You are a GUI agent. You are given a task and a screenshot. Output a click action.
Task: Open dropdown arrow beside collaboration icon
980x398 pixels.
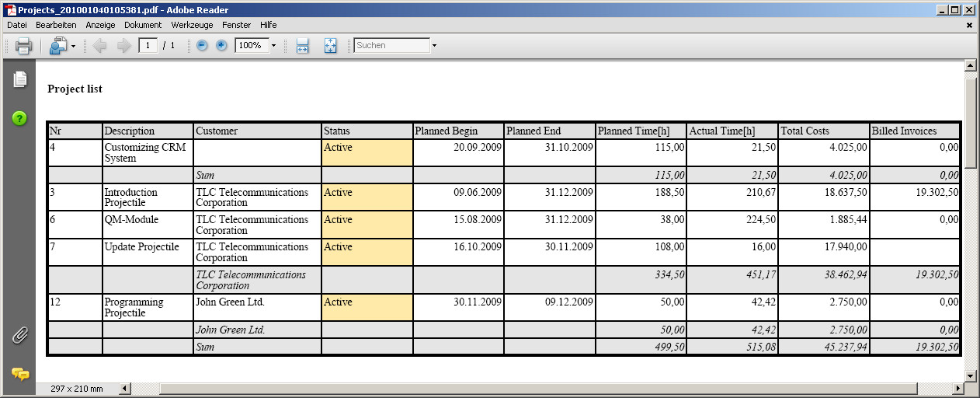[73, 46]
